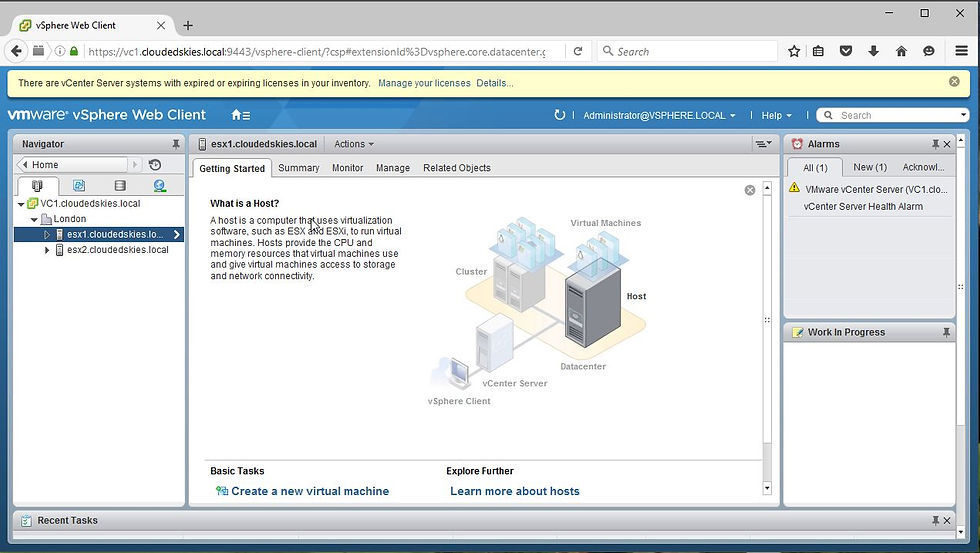Show the Acknowledged alarms tab
The image size is (980, 553).
click(923, 167)
